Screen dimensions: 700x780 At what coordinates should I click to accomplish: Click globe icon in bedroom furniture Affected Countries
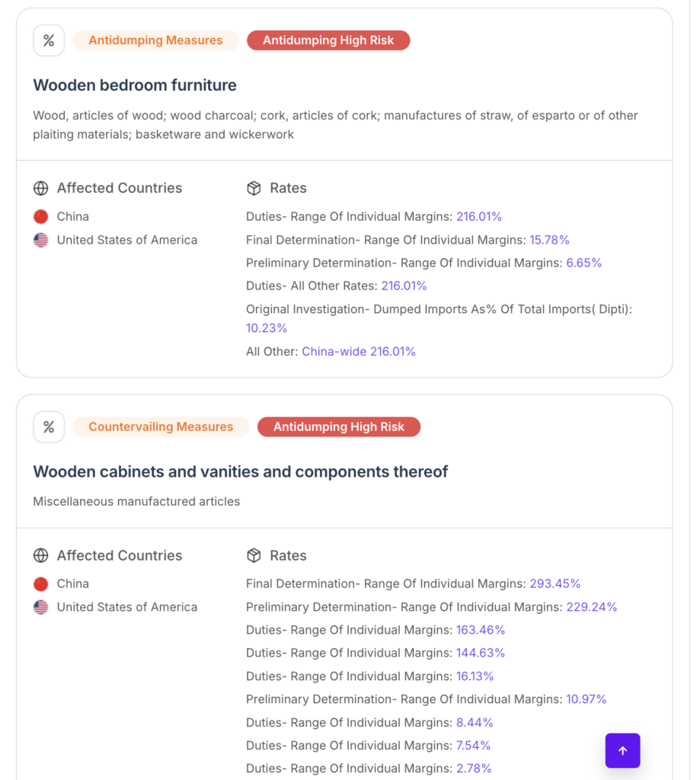pos(41,188)
